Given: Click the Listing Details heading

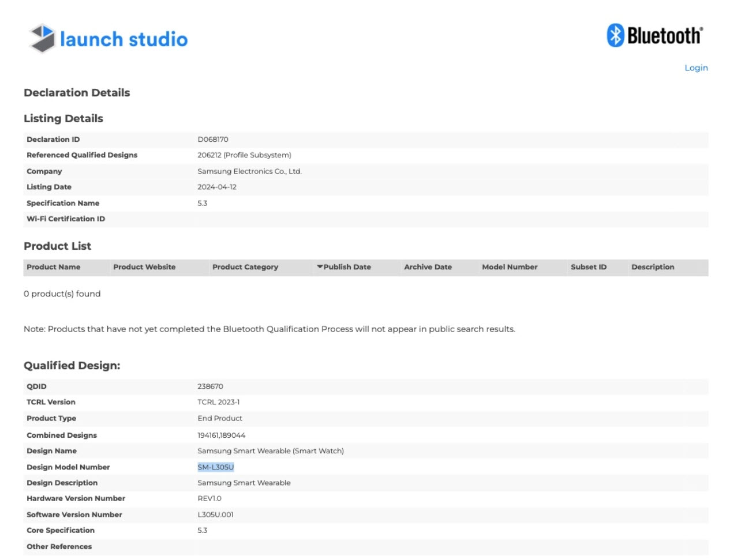Looking at the screenshot, I should coord(63,118).
